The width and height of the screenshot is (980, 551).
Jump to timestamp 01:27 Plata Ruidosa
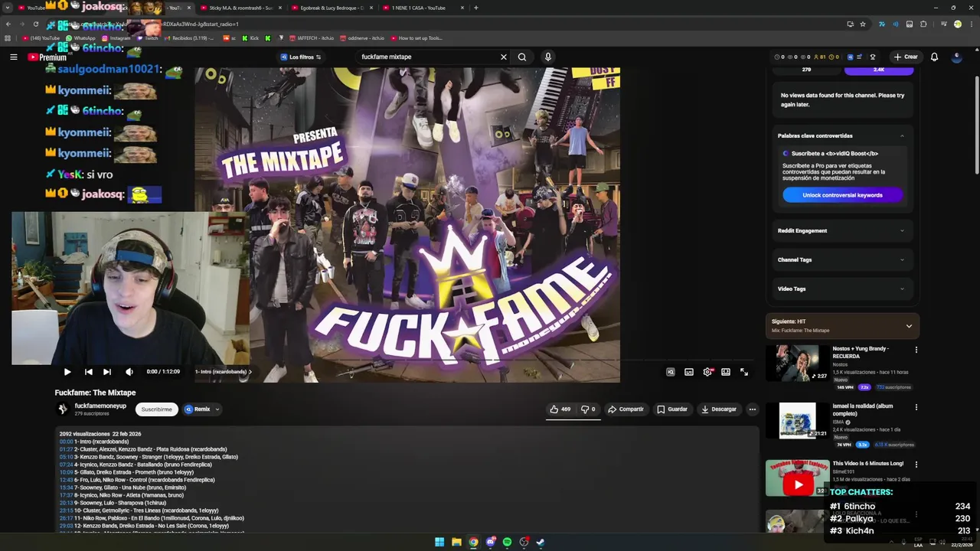click(66, 449)
